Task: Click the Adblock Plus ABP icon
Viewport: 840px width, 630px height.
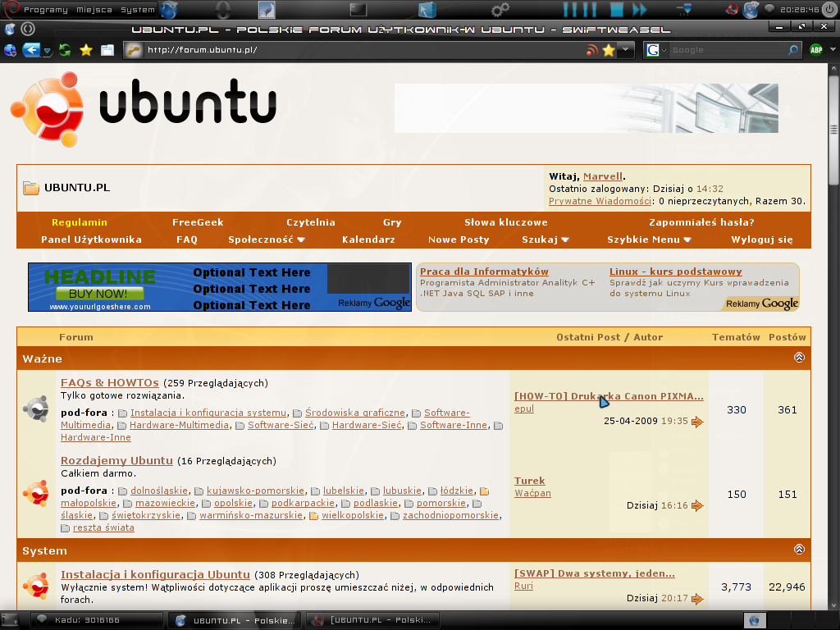Action: pyautogui.click(x=816, y=50)
